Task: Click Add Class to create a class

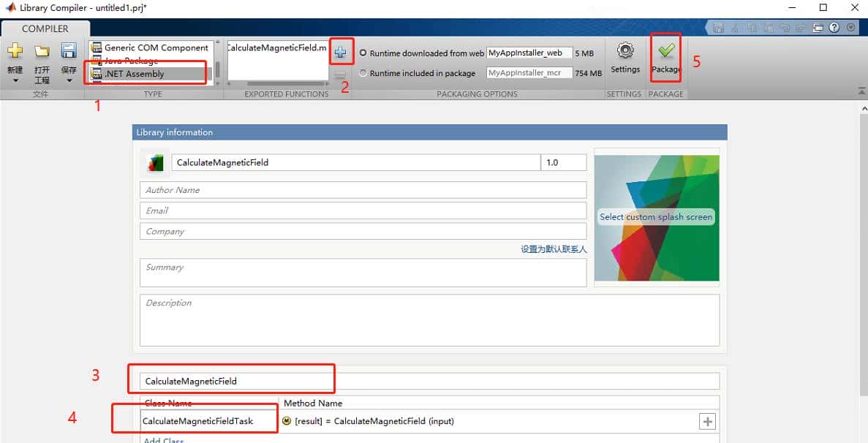Action: (x=162, y=439)
